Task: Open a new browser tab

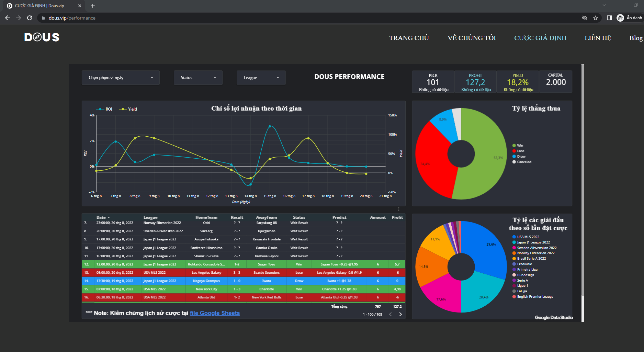Action: point(93,6)
